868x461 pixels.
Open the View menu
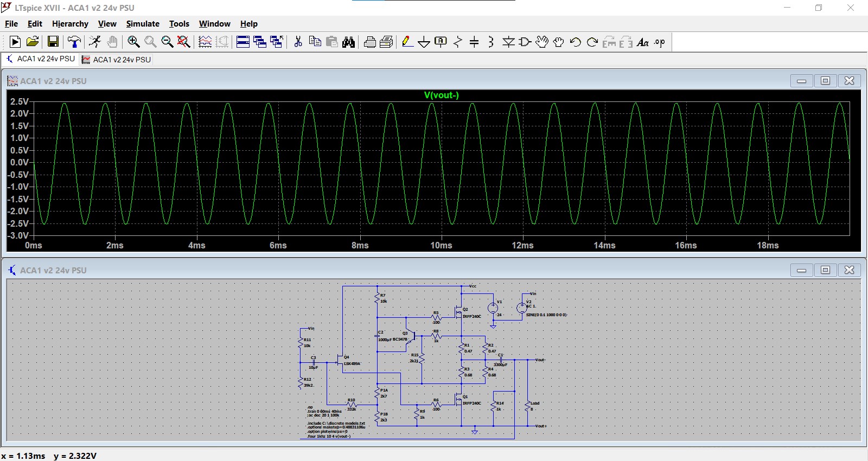tap(107, 24)
